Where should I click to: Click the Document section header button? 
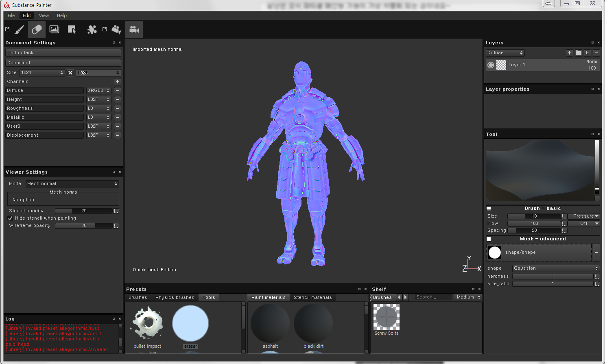point(63,63)
